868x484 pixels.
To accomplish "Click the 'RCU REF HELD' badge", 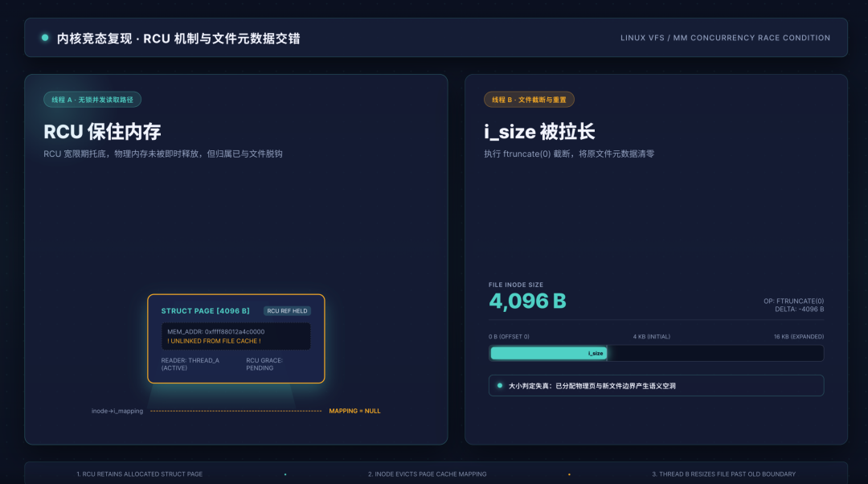I will (287, 310).
